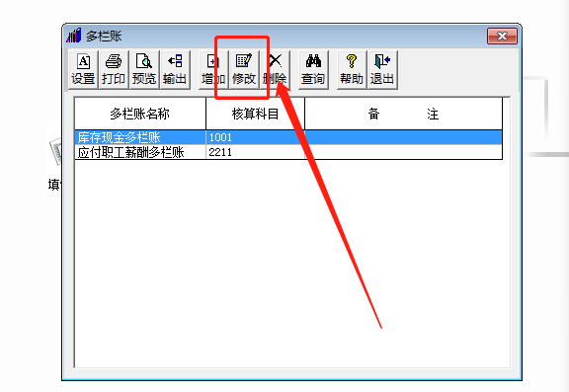The width and height of the screenshot is (569, 392).
Task: Exit via the 退出 icon
Action: [x=382, y=70]
